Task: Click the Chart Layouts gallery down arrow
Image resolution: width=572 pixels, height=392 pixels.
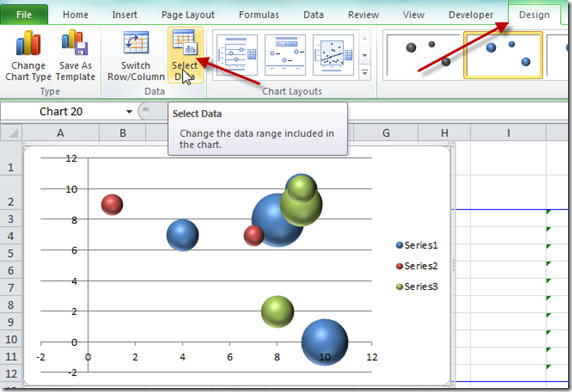Action: pyautogui.click(x=364, y=55)
